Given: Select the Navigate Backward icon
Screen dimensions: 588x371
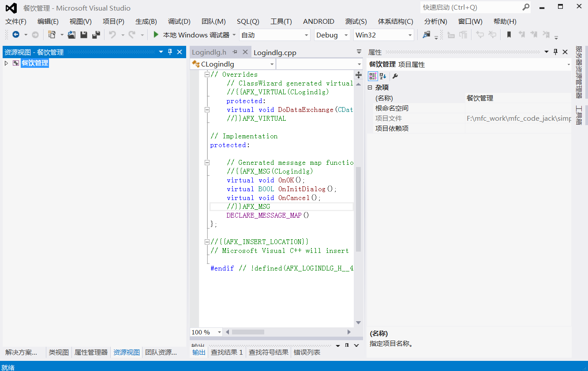Looking at the screenshot, I should pos(15,35).
